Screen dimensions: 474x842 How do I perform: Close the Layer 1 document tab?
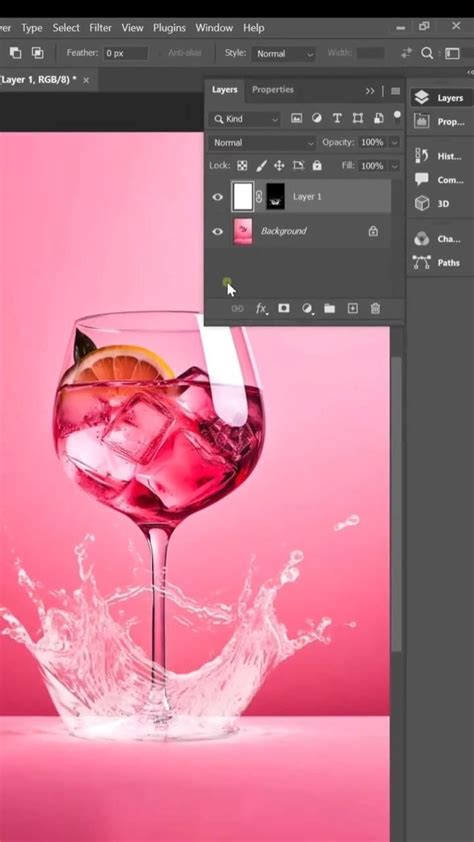86,80
